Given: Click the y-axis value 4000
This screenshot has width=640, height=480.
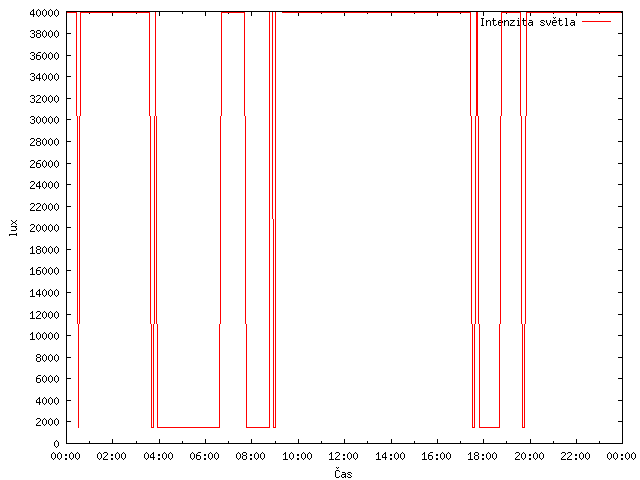Looking at the screenshot, I should click(x=47, y=401).
